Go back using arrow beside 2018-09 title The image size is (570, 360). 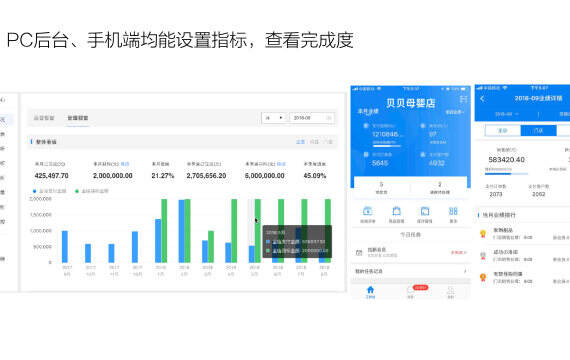(482, 99)
